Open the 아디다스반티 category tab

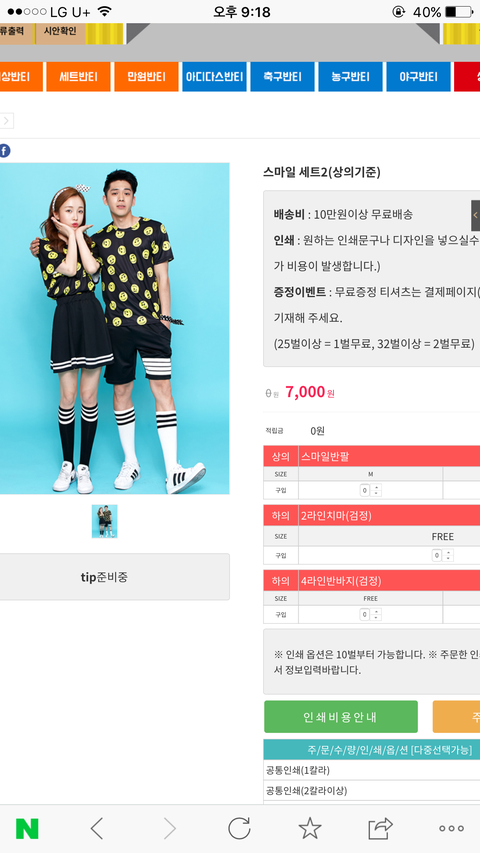pyautogui.click(x=214, y=77)
